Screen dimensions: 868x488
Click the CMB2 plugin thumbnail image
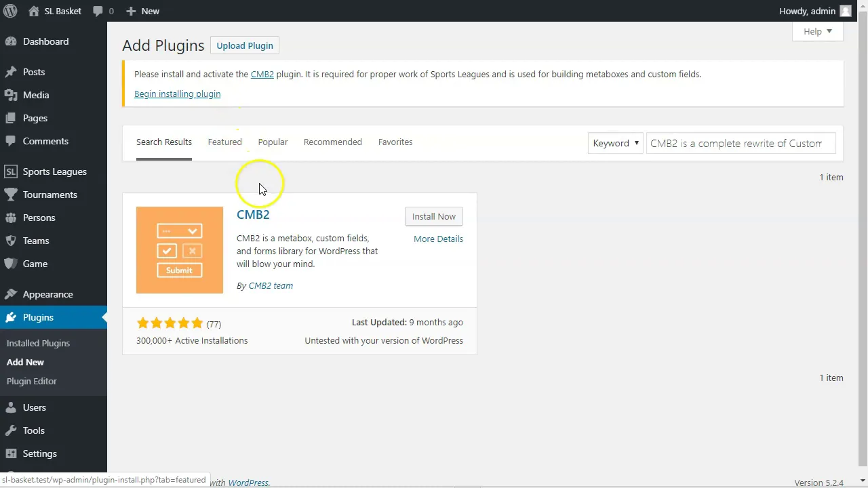(180, 250)
